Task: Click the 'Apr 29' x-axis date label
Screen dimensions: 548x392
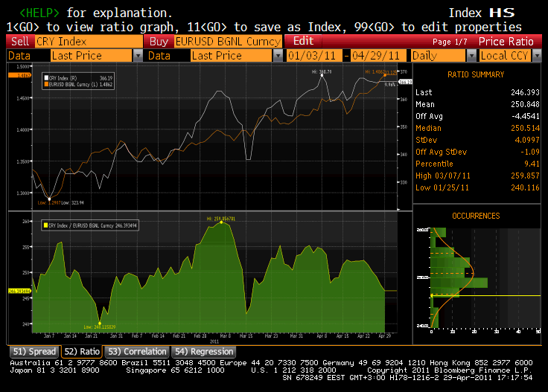Action: coord(384,335)
